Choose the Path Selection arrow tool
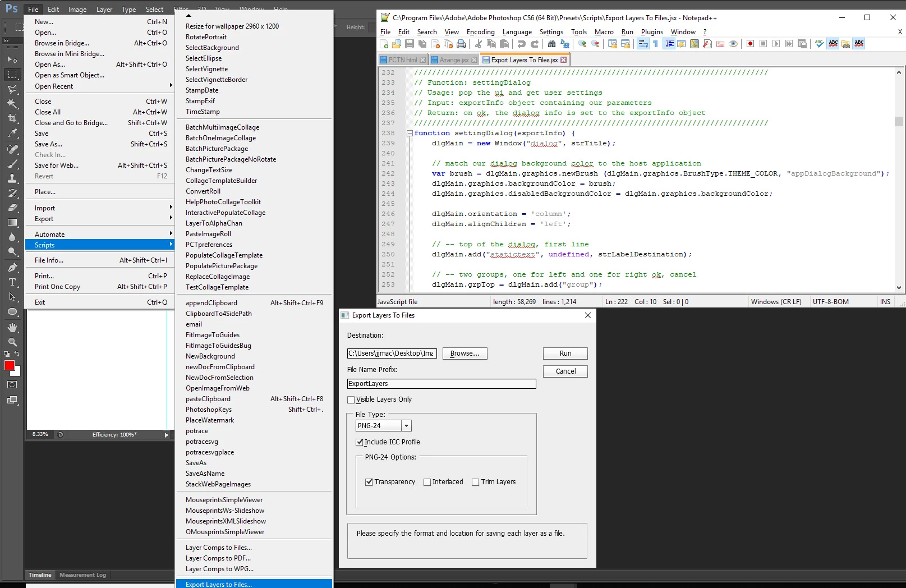Screen dimensions: 906x588 click(x=12, y=297)
